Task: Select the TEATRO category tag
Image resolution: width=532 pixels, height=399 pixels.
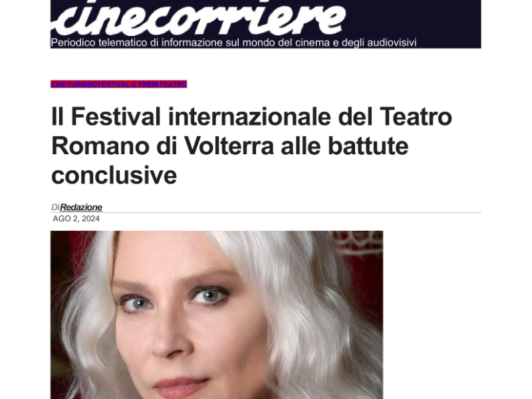Action: coord(173,84)
